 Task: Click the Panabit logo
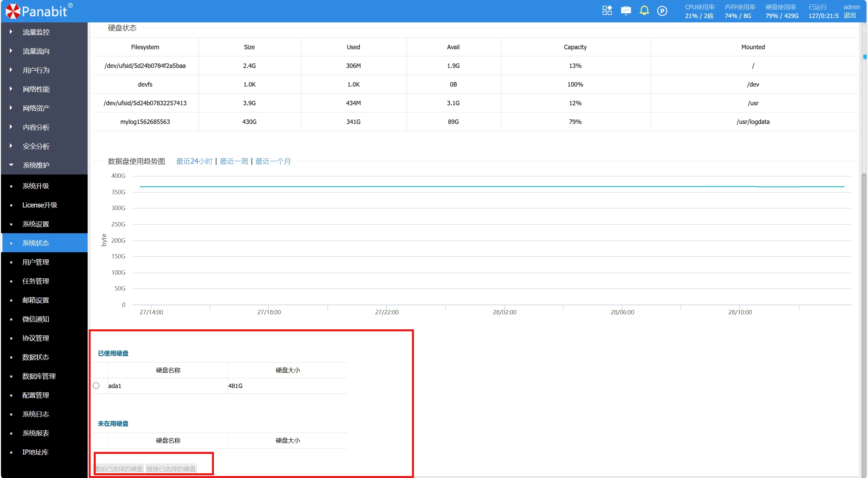(x=39, y=11)
